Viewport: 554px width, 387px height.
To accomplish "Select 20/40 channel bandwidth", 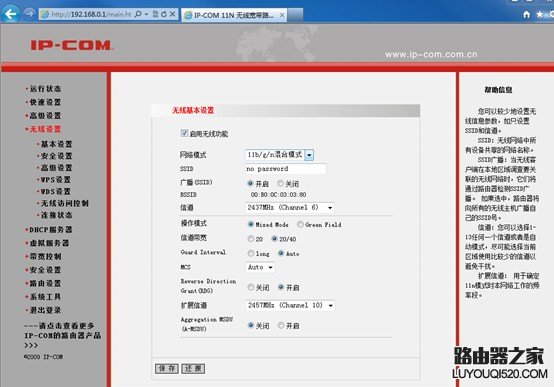I will coord(274,239).
